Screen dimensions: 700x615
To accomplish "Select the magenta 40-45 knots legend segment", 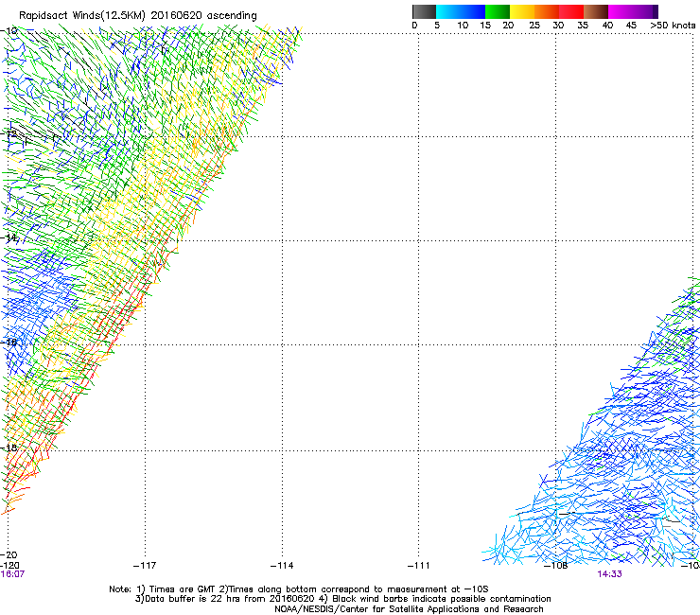I will pos(621,11).
